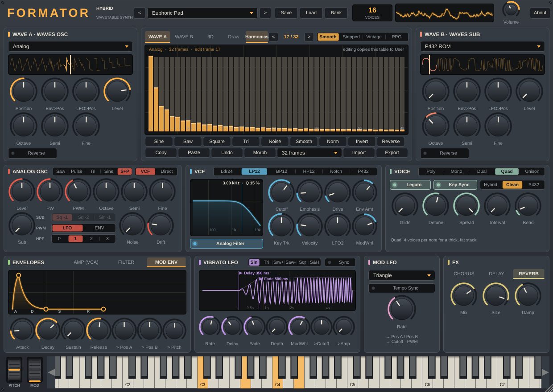Apply the Saw harmonic preset
Image resolution: width=553 pixels, height=392 pixels.
click(188, 142)
